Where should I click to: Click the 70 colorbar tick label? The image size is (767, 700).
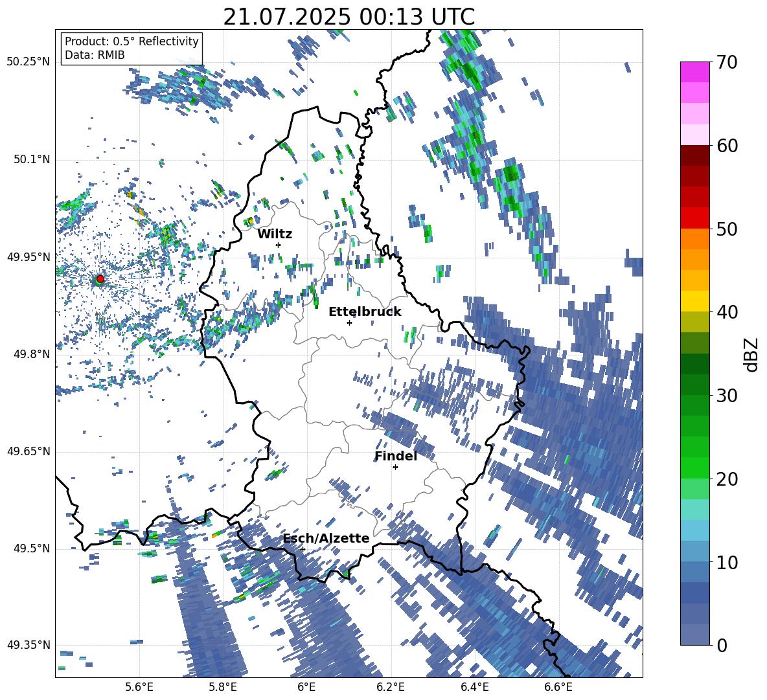[x=727, y=62]
